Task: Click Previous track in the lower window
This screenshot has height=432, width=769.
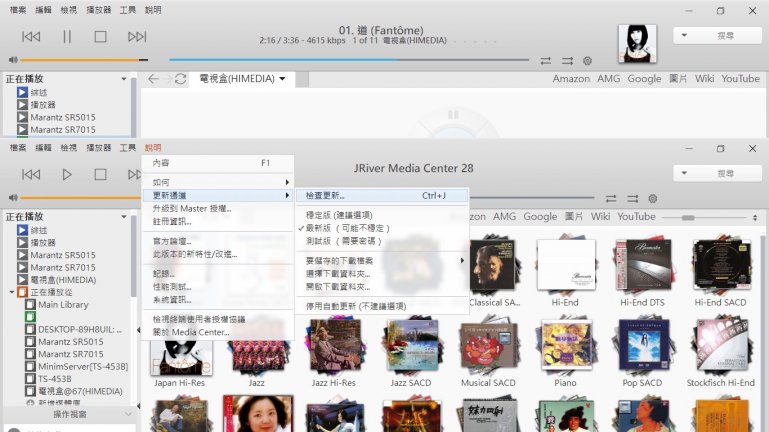Action: pos(31,175)
